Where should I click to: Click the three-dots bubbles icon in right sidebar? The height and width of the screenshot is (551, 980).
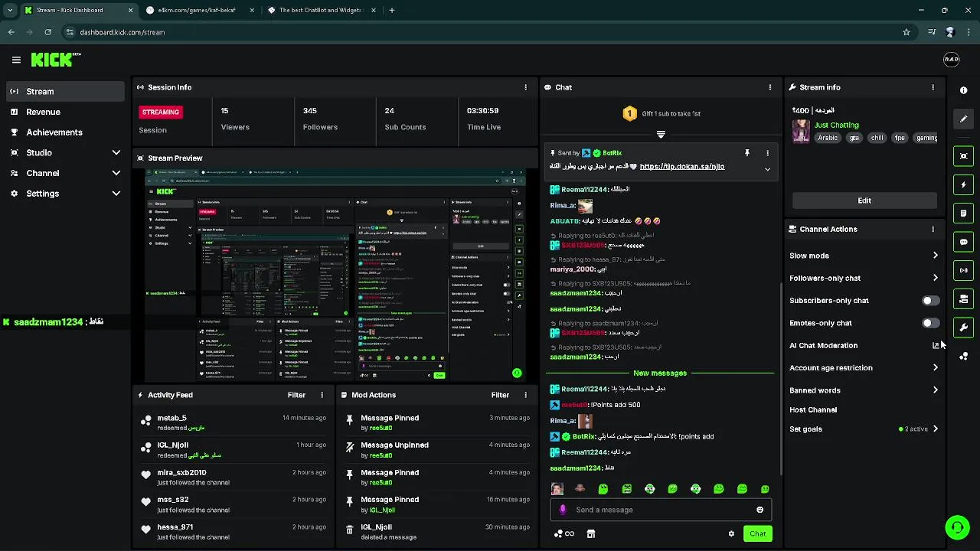click(x=963, y=357)
